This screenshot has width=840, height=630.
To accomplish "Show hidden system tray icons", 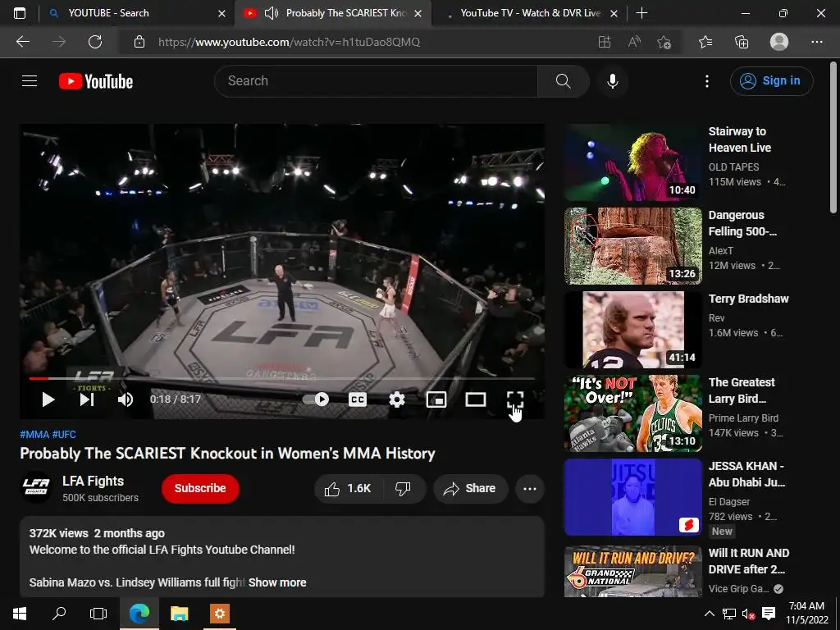I will pos(710,614).
